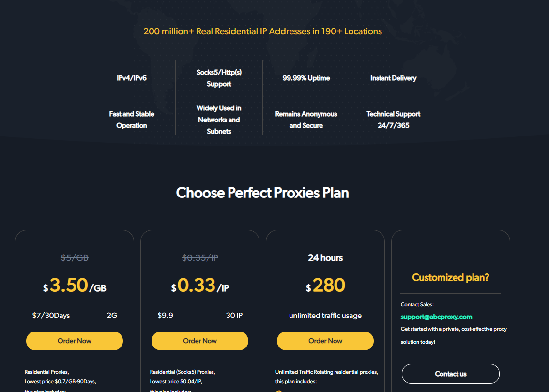Click Order Now under the $0.33/IP plan
This screenshot has height=392, width=549.
[x=200, y=341]
